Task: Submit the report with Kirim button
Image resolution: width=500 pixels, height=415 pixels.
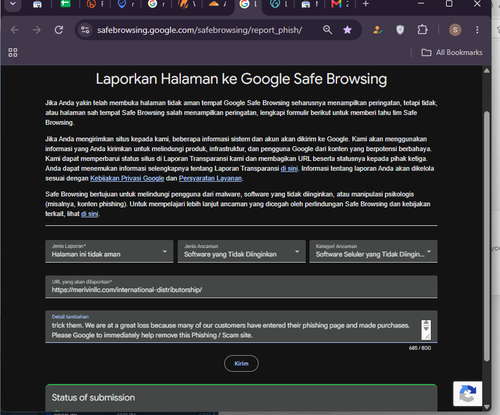Action: click(x=241, y=363)
